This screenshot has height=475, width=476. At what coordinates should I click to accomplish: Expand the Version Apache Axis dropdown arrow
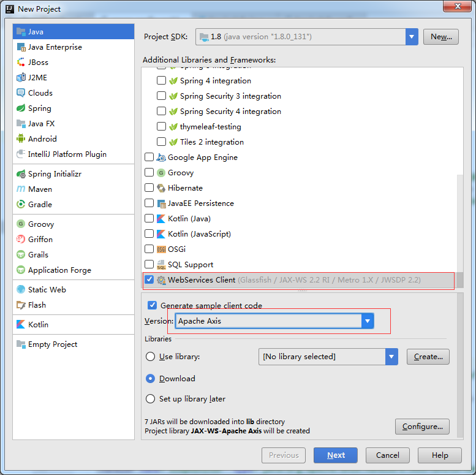click(x=368, y=321)
